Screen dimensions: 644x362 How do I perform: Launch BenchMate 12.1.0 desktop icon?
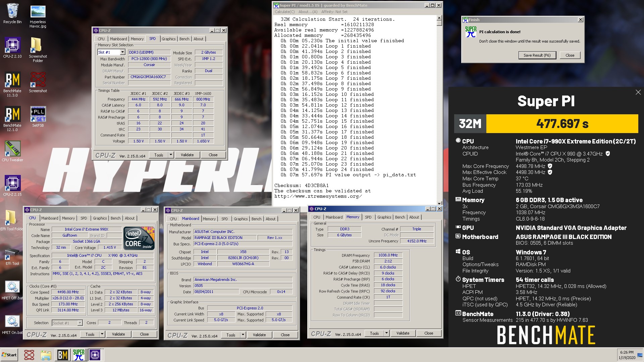[x=12, y=119]
